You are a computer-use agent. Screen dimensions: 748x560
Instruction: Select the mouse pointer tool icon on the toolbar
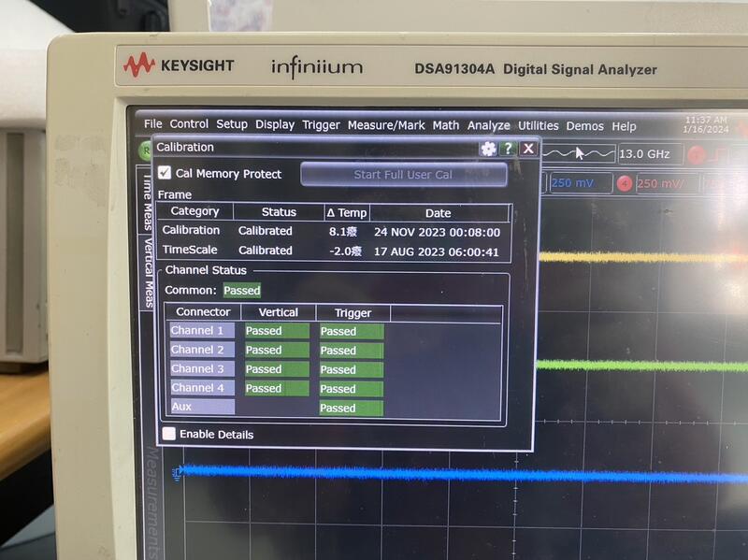pos(578,152)
